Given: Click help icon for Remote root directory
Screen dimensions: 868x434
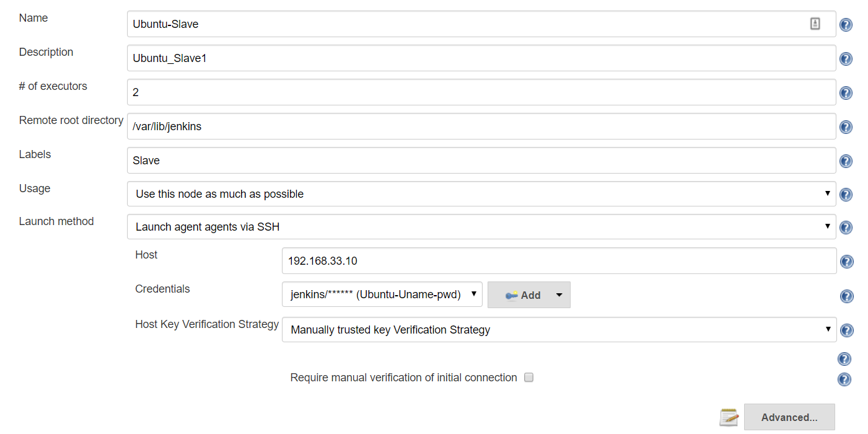Looking at the screenshot, I should 846,127.
